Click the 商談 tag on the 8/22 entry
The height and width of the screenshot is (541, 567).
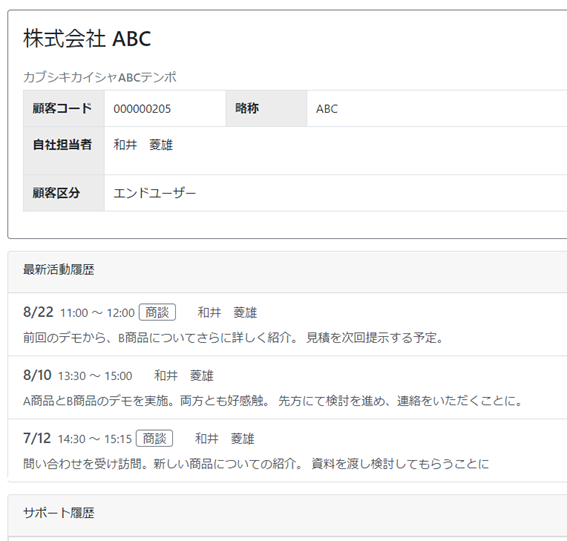click(157, 312)
